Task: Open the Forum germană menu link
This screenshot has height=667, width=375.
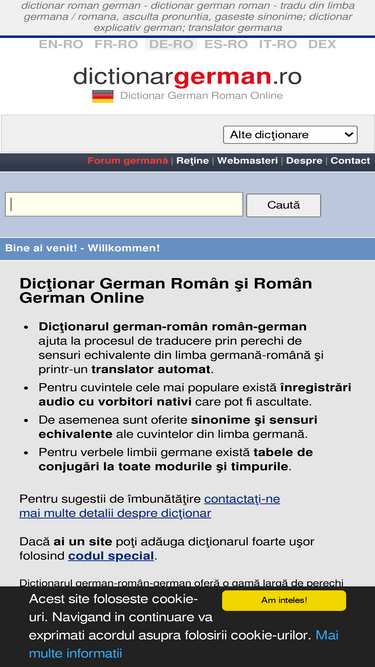Action: 128,161
